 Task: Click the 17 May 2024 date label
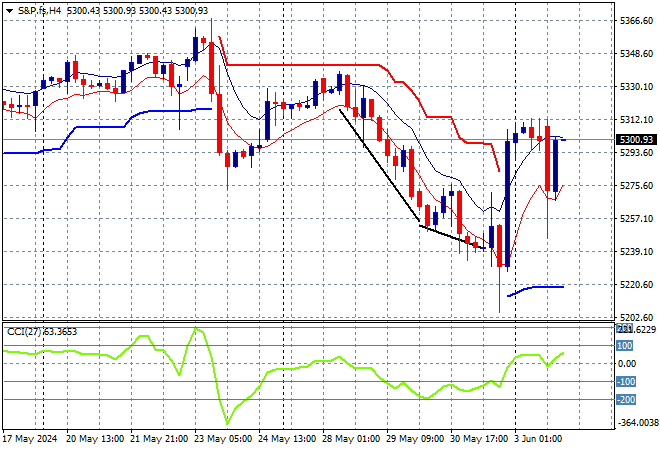click(x=29, y=439)
